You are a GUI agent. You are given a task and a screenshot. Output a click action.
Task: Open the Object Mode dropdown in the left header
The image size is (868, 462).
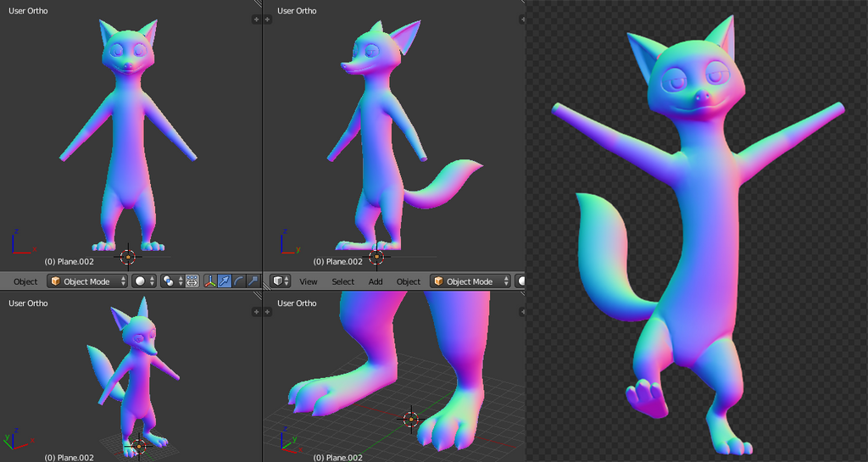click(x=87, y=281)
